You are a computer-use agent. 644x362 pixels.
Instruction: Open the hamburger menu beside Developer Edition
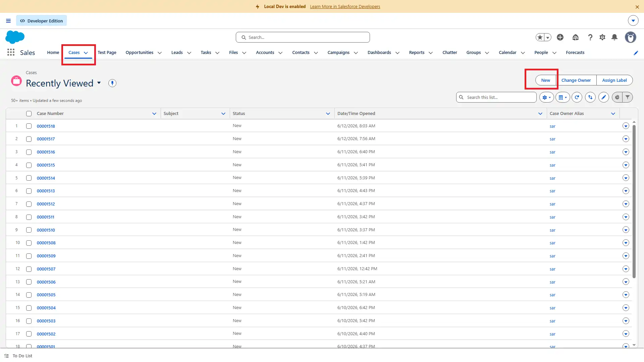tap(8, 21)
